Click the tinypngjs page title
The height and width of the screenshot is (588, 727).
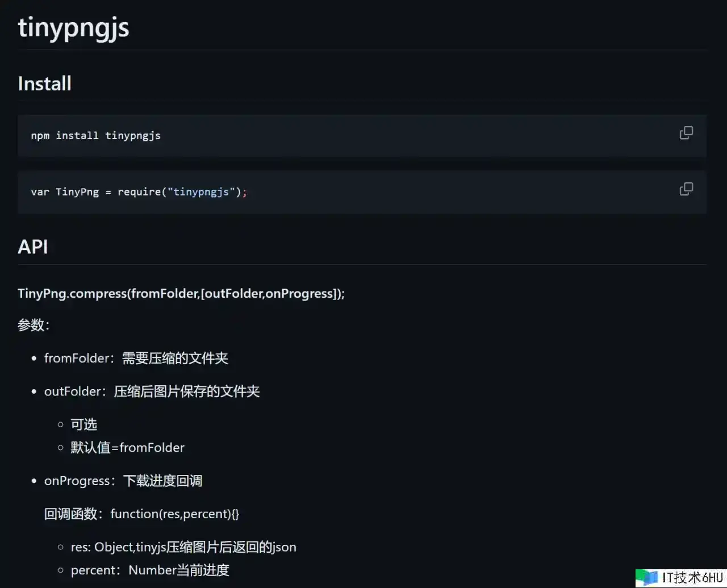pos(73,28)
